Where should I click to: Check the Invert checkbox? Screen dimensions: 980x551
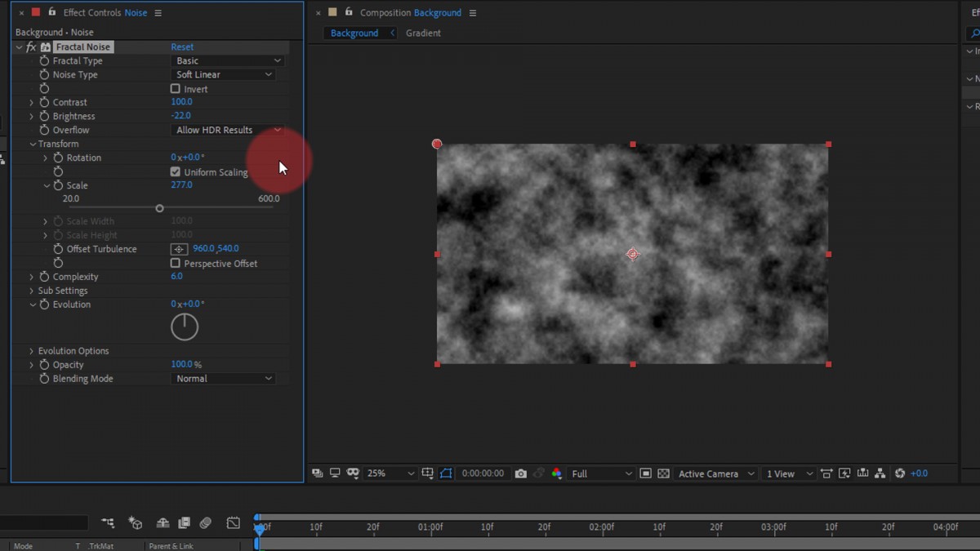tap(175, 88)
